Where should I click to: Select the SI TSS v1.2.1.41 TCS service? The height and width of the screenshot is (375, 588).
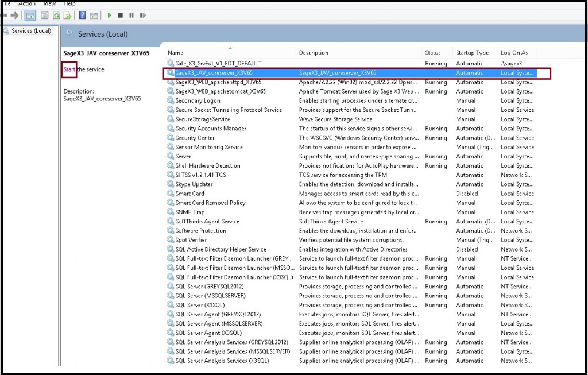click(x=200, y=175)
